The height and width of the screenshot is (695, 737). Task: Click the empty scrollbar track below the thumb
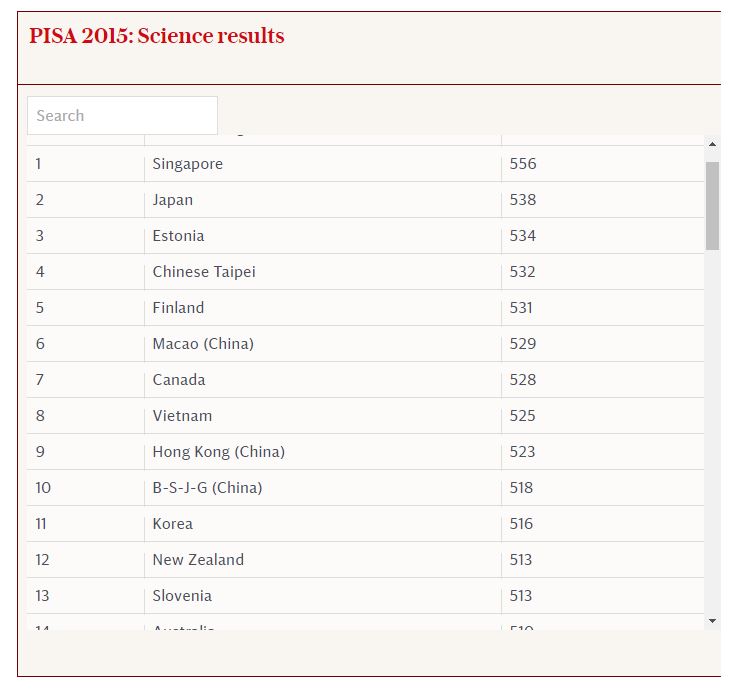pos(712,430)
